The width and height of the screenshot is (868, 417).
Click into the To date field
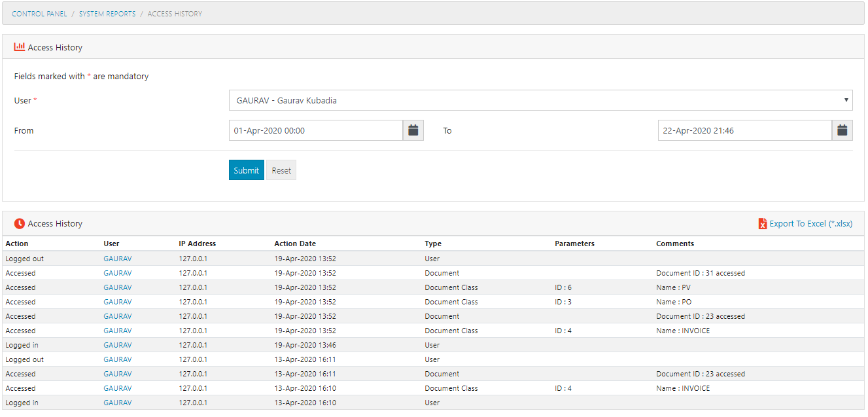click(744, 130)
